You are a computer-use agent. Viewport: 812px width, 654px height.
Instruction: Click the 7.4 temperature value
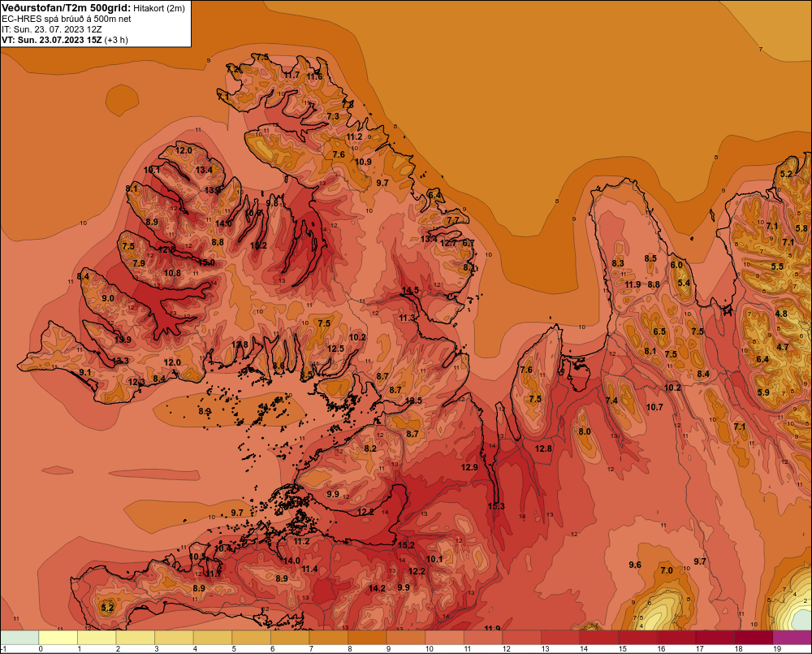click(611, 401)
